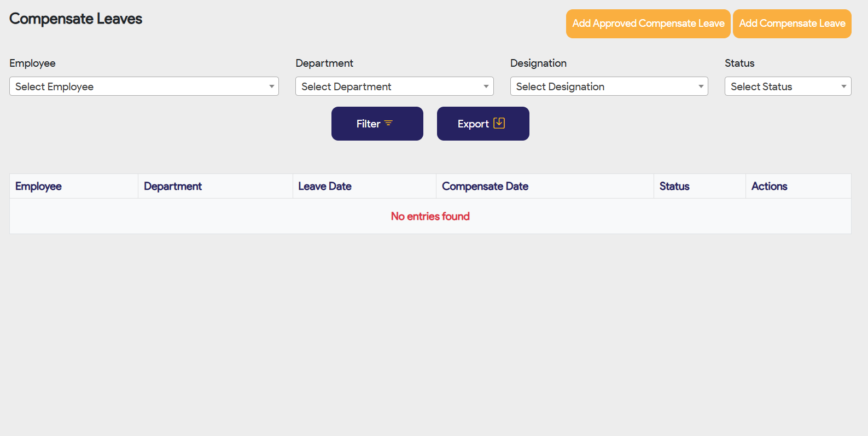Click the Compensate Date column header
Screen dimensions: 868x436
[x=485, y=187]
